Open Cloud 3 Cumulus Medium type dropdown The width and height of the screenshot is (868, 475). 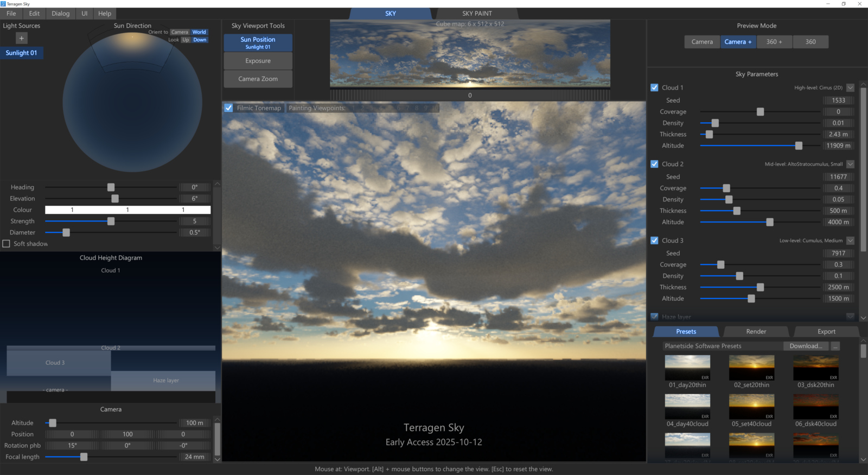[x=850, y=240]
